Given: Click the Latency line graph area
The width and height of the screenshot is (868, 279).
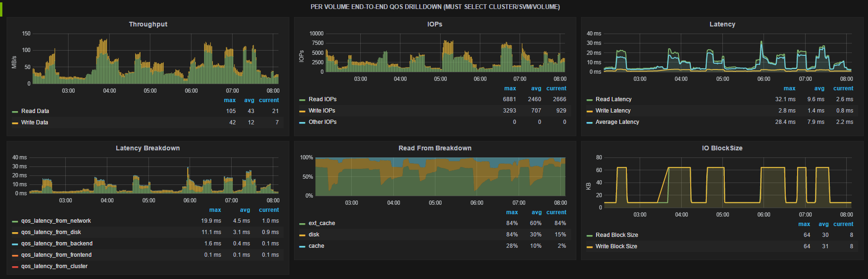Looking at the screenshot, I should [728, 52].
